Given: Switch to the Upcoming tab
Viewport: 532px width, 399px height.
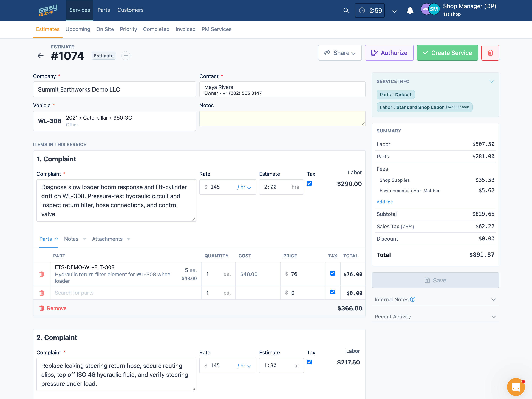Looking at the screenshot, I should (78, 29).
